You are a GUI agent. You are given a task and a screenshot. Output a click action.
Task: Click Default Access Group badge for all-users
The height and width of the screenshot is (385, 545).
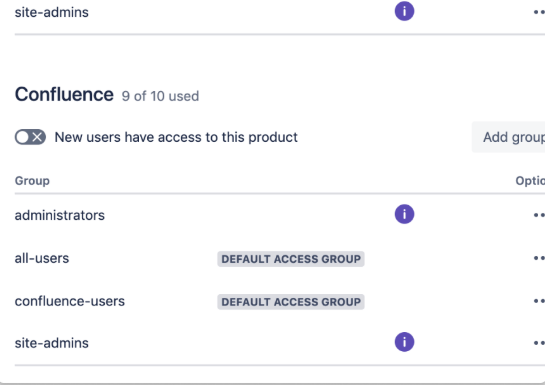pos(291,259)
